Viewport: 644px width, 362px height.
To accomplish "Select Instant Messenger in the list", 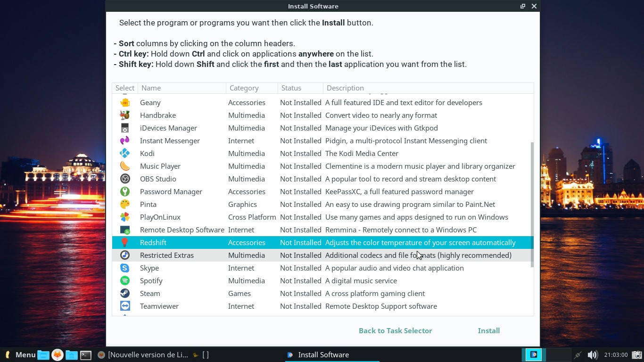I will click(170, 141).
